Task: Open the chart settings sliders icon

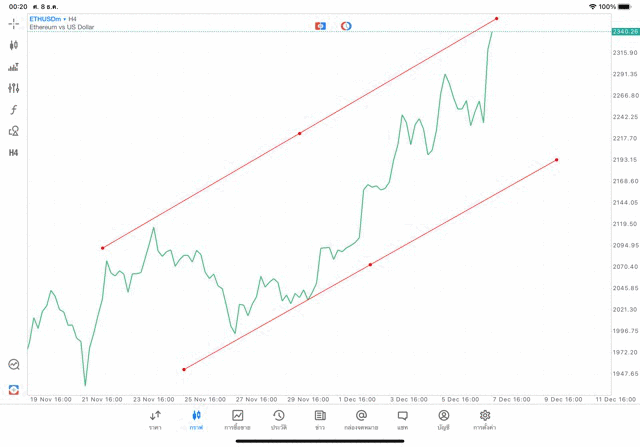Action: pyautogui.click(x=14, y=88)
